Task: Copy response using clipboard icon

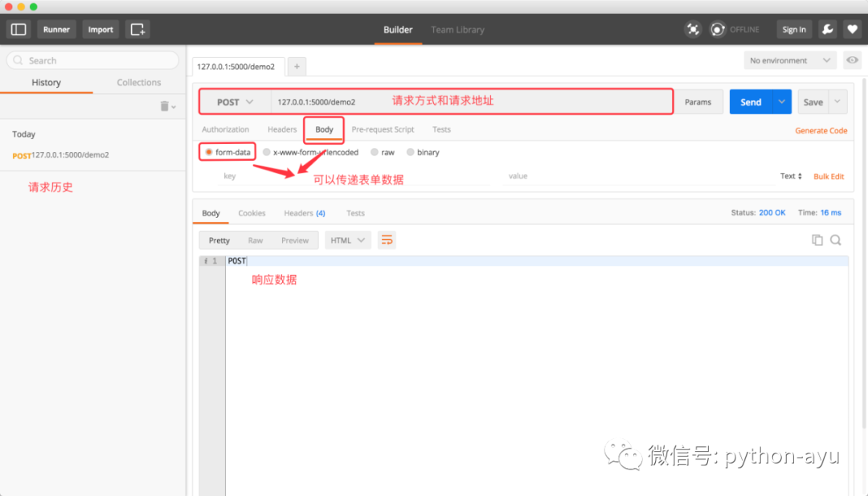Action: click(x=817, y=240)
